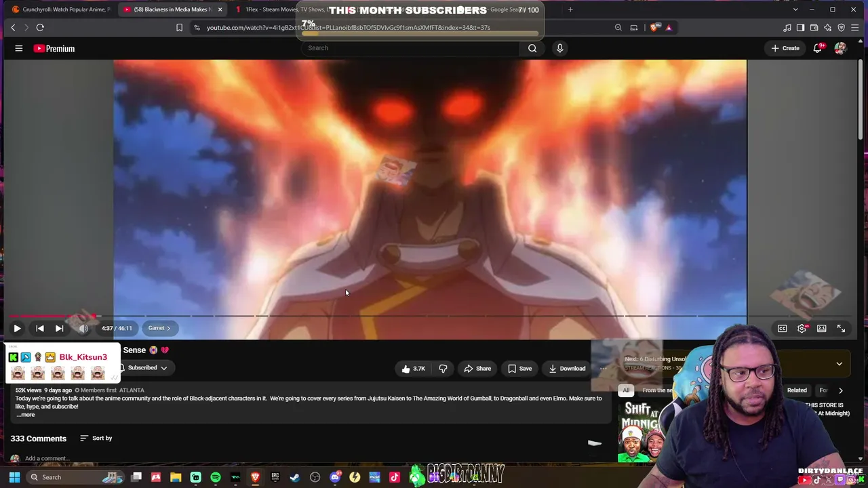The image size is (868, 488).
Task: Open the browser tab search dropdown
Action: (x=795, y=9)
